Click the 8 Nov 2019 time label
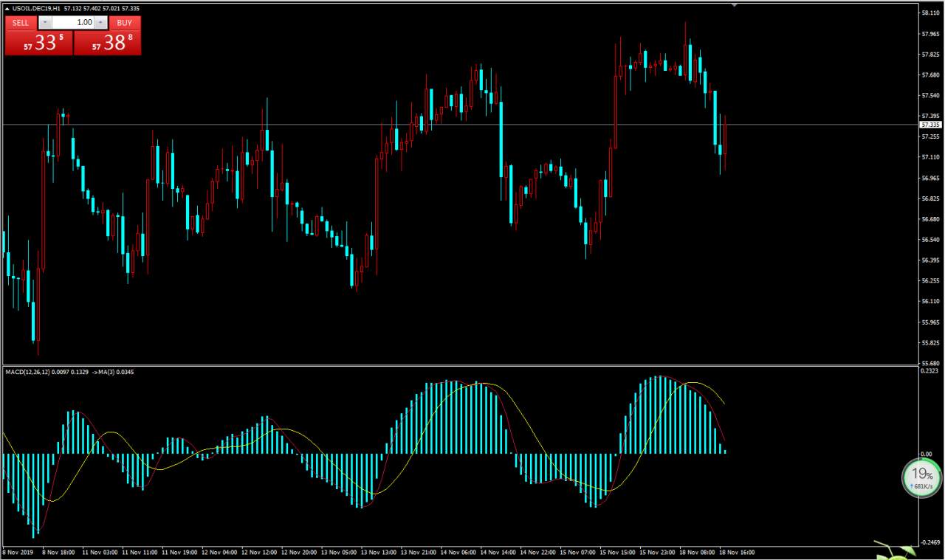The image size is (945, 560). (18, 552)
